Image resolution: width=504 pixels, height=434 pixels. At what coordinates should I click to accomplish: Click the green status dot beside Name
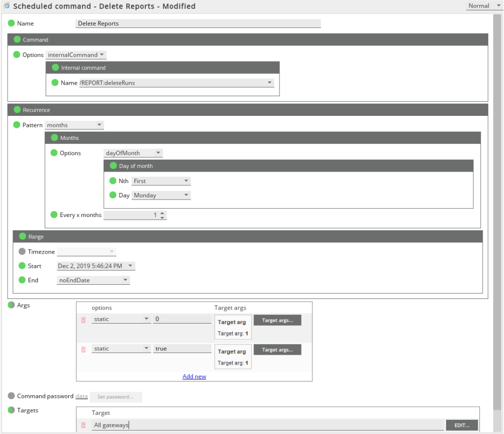pyautogui.click(x=11, y=24)
